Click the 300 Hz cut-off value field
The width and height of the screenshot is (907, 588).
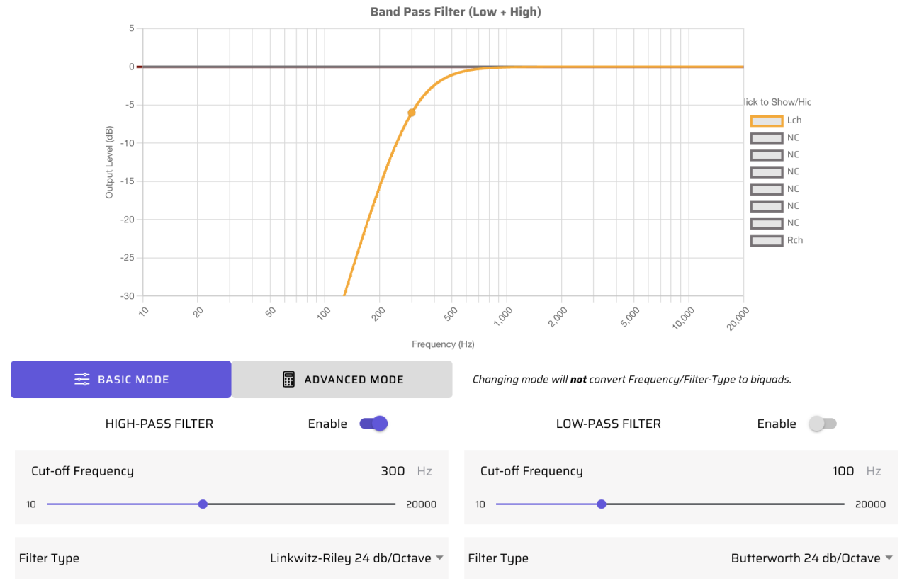click(x=393, y=471)
